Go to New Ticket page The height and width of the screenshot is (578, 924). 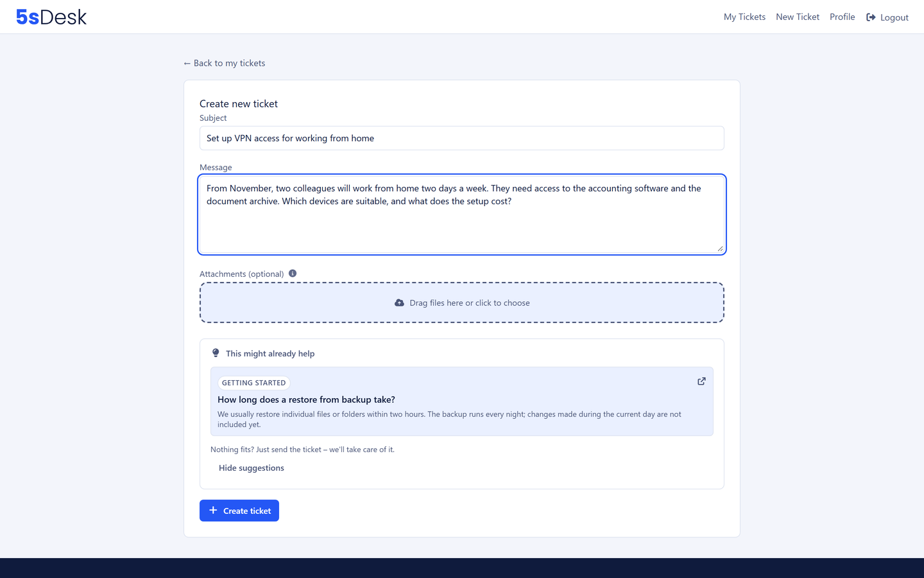(798, 17)
